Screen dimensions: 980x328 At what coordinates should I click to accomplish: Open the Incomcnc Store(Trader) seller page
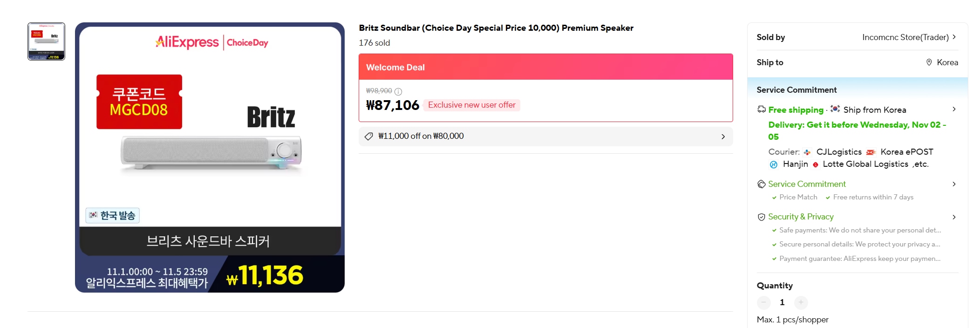pyautogui.click(x=905, y=37)
